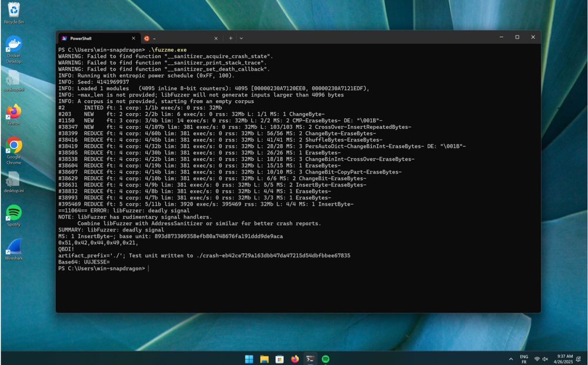The height and width of the screenshot is (365, 588).
Task: Switch to the PowerShell tab
Action: click(x=99, y=38)
